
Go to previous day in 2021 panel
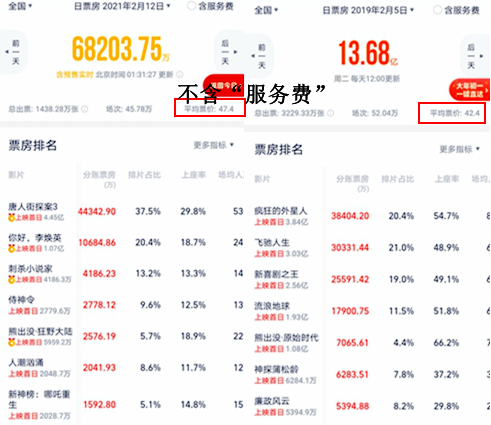tap(13, 52)
